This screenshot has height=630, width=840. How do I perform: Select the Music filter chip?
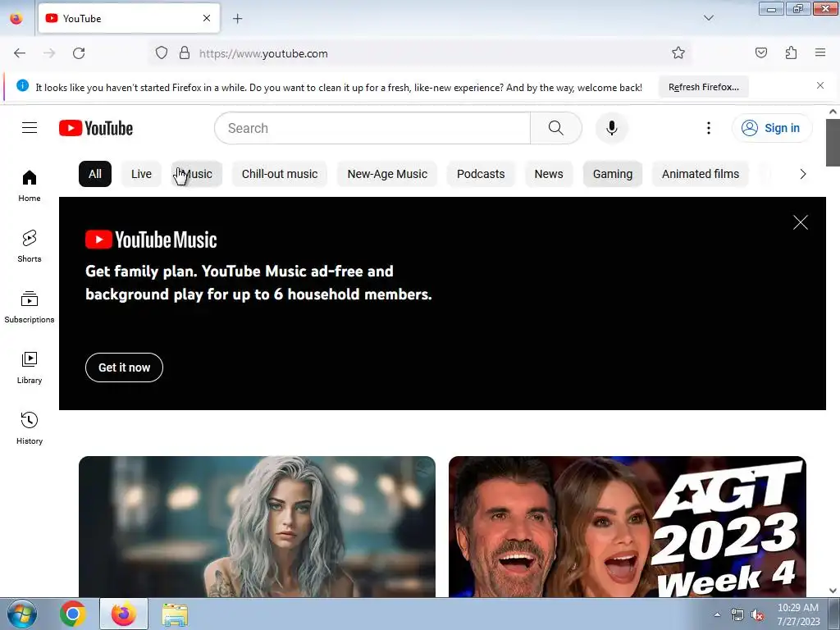pos(197,174)
